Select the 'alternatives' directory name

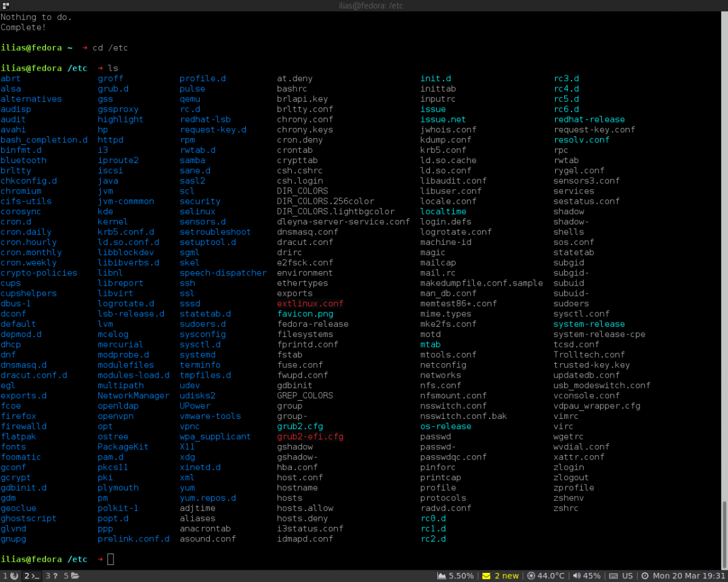click(31, 99)
